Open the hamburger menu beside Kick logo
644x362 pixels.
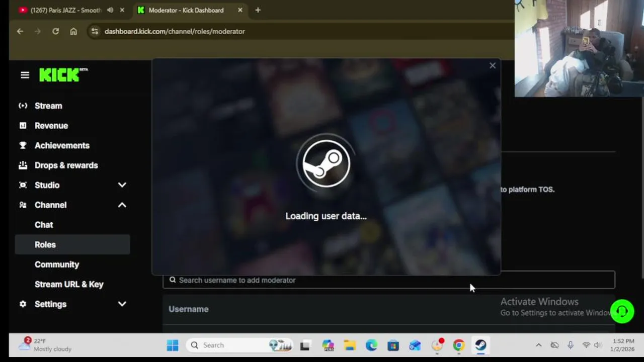pos(25,75)
